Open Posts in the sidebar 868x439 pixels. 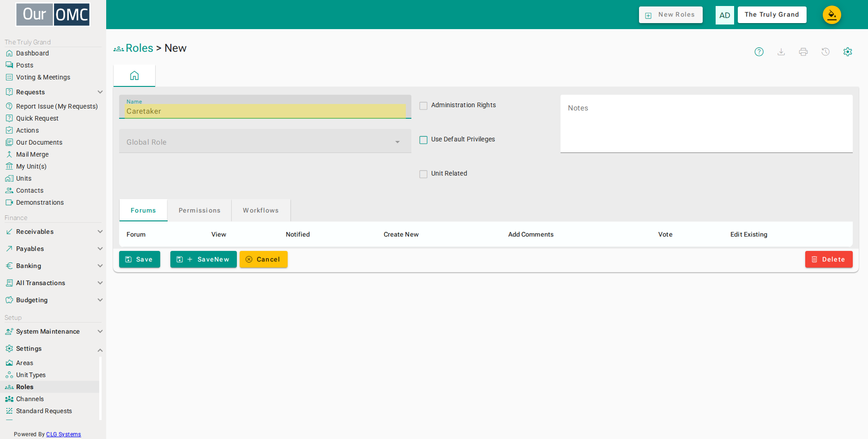coord(24,65)
